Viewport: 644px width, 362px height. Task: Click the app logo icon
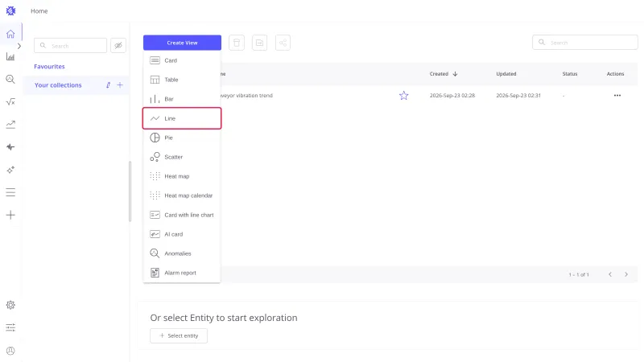pos(10,11)
